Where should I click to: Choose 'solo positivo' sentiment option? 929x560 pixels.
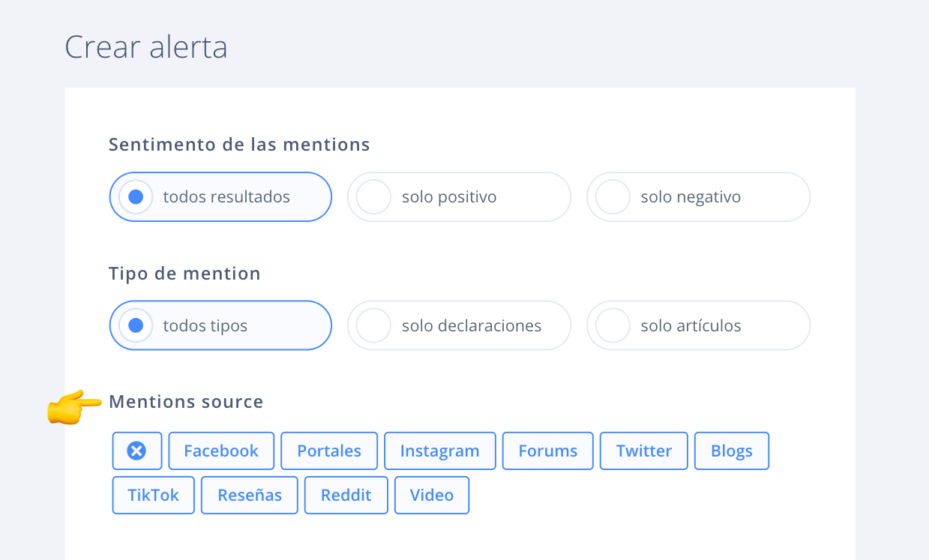[459, 197]
